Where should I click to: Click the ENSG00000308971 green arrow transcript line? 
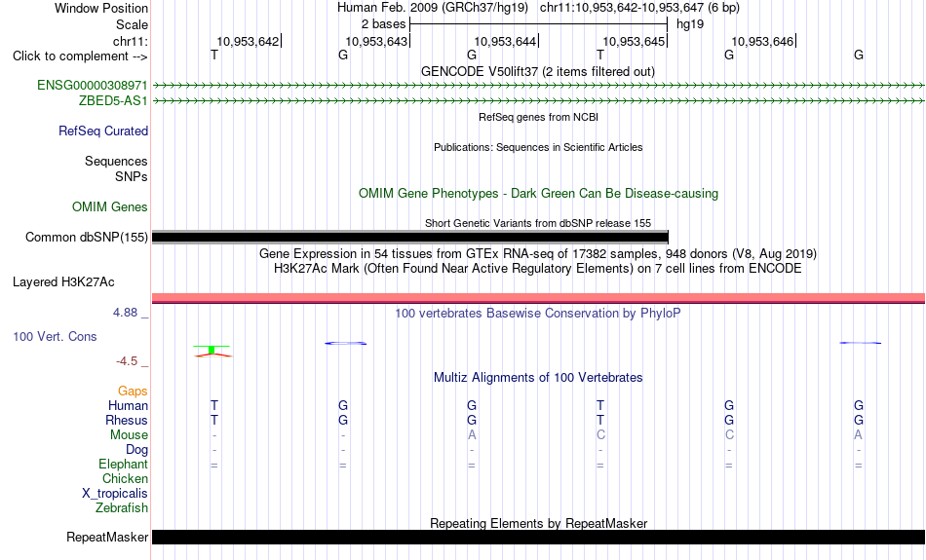539,86
